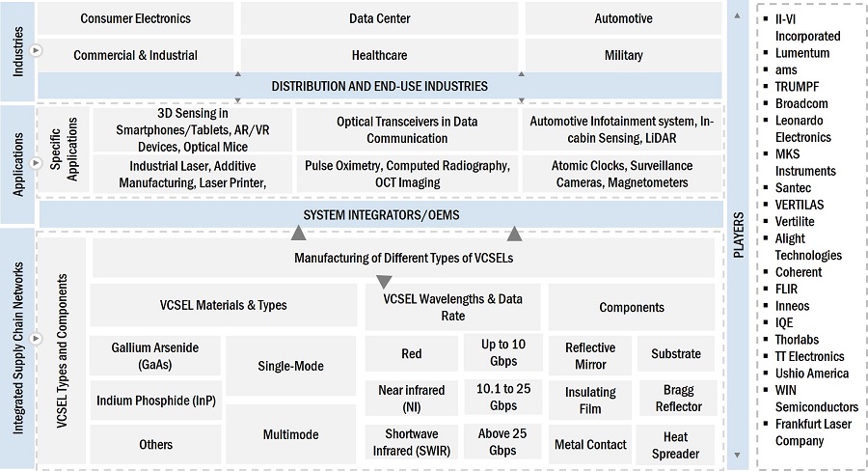The image size is (868, 471).
Task: Click the right upward triangle under System Integrators
Action: click(x=514, y=233)
